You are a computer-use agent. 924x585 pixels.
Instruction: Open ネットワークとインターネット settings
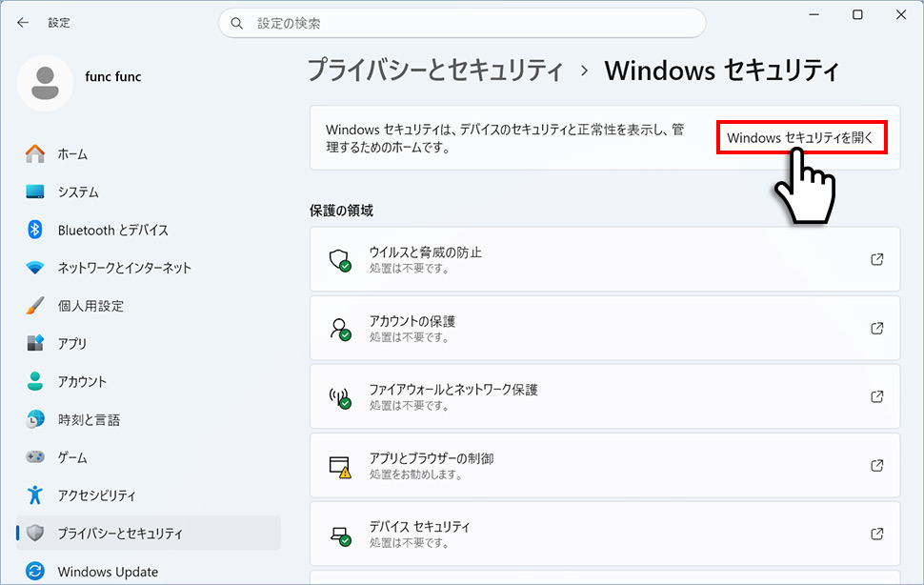click(149, 268)
